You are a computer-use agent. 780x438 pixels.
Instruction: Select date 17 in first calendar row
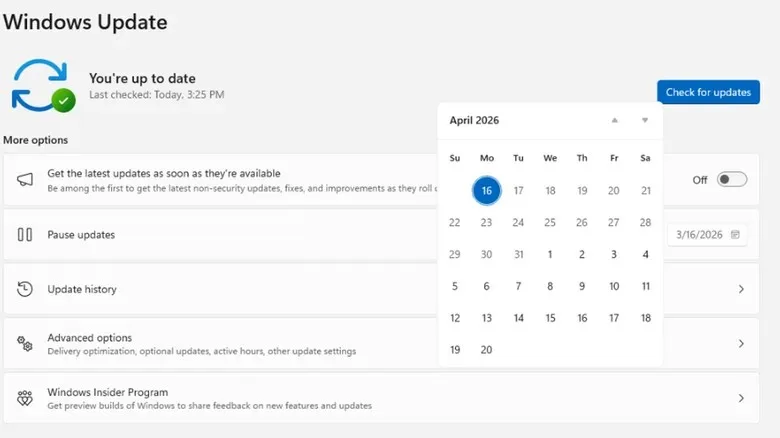[x=518, y=191]
